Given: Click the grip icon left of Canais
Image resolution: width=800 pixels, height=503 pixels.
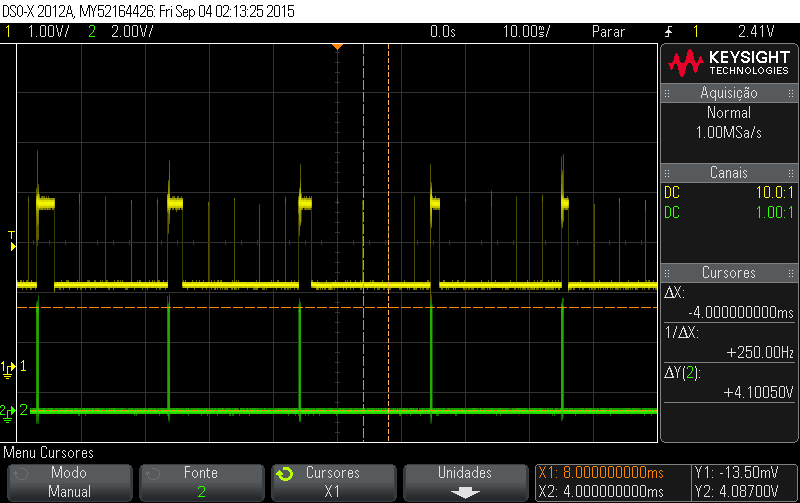Looking at the screenshot, I should (667, 173).
